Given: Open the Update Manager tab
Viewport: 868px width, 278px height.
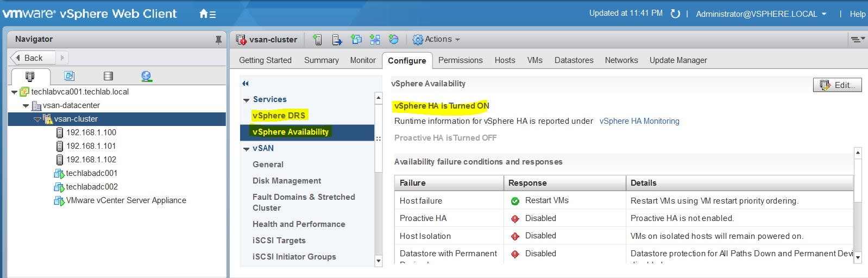Looking at the screenshot, I should click(x=678, y=60).
